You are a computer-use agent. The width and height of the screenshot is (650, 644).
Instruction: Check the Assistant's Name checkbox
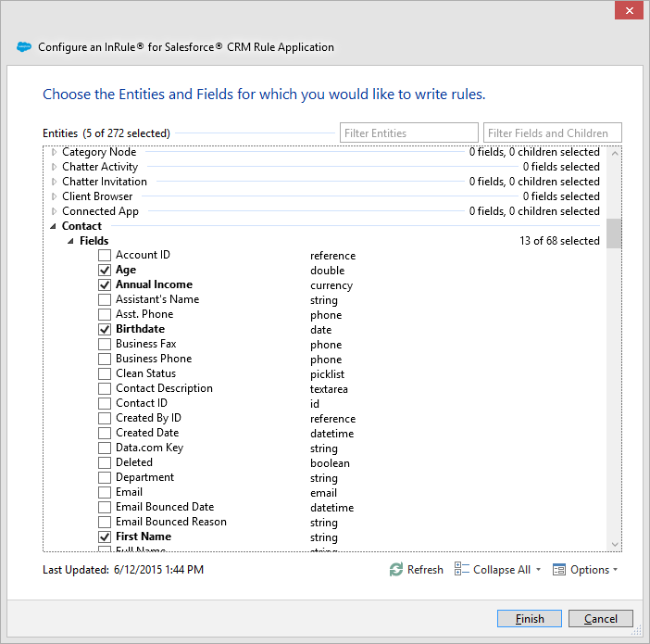click(x=105, y=299)
